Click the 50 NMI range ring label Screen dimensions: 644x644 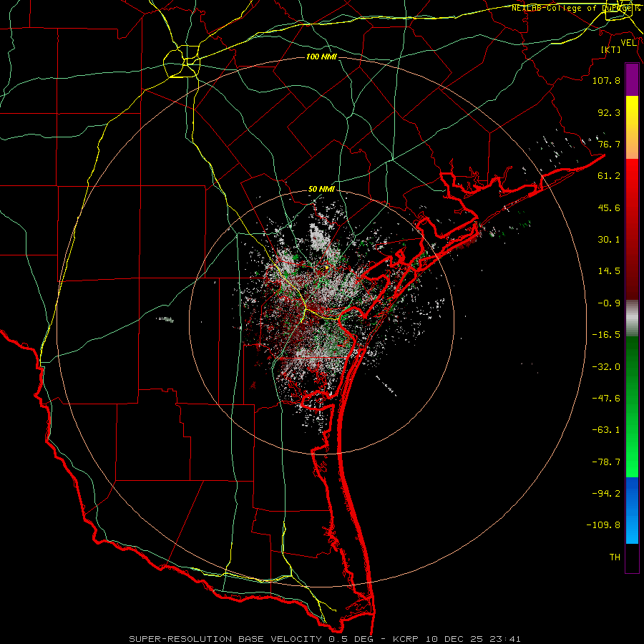321,190
